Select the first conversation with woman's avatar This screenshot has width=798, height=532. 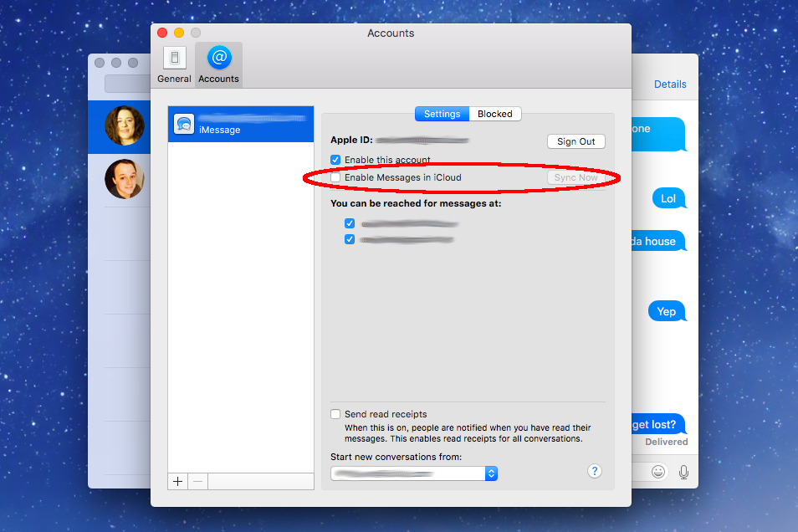pyautogui.click(x=119, y=126)
